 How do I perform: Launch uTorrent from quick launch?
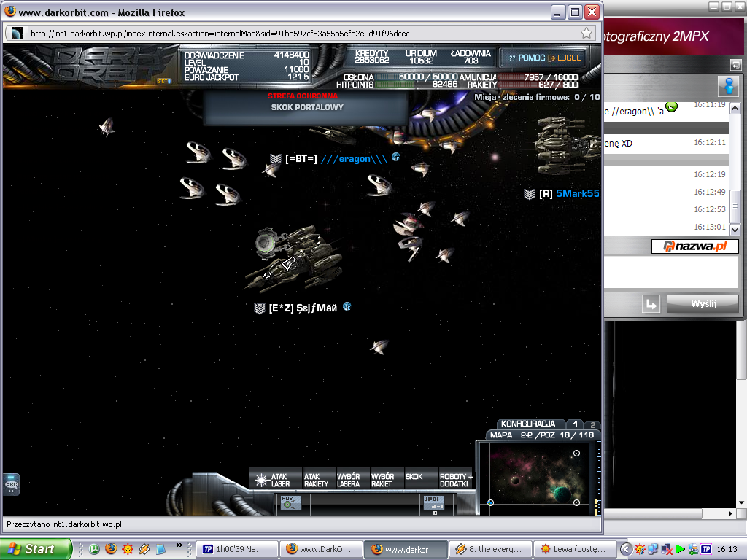[x=94, y=549]
